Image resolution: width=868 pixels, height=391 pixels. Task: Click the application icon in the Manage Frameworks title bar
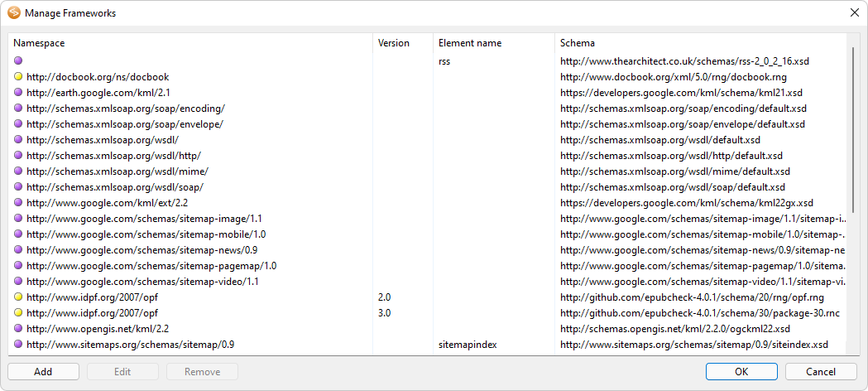(x=14, y=12)
